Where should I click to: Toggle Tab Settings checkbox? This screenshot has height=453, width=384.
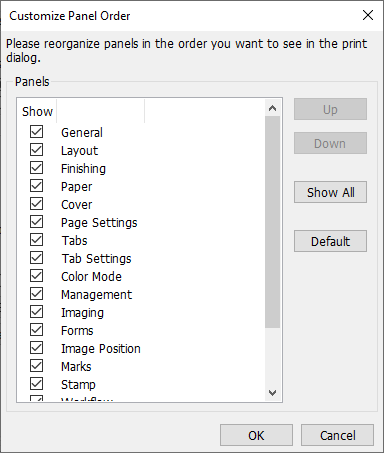coord(36,258)
